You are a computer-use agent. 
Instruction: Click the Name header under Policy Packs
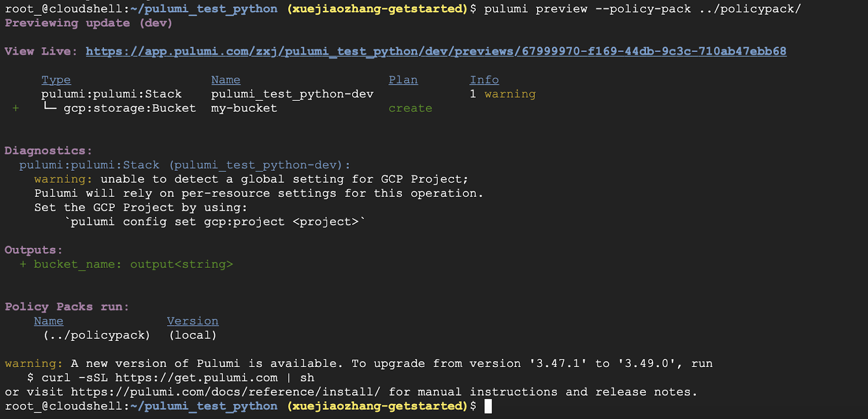point(48,321)
